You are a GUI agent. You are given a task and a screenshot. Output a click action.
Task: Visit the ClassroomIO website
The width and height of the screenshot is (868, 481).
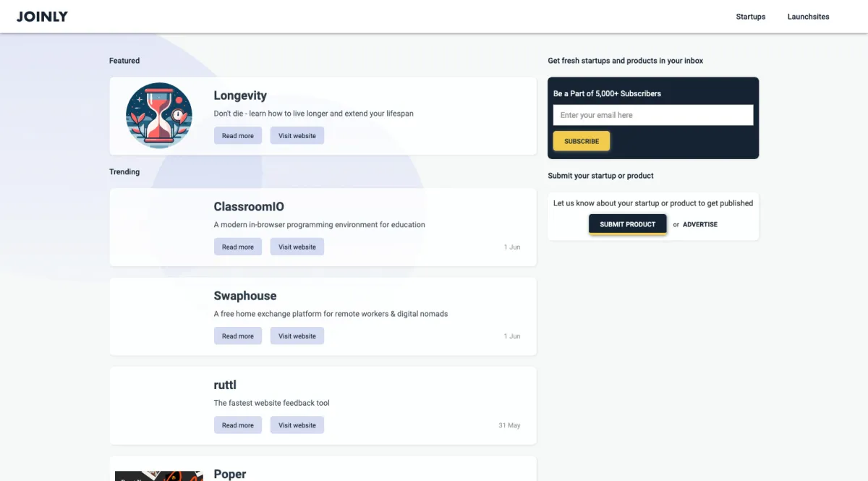(297, 247)
